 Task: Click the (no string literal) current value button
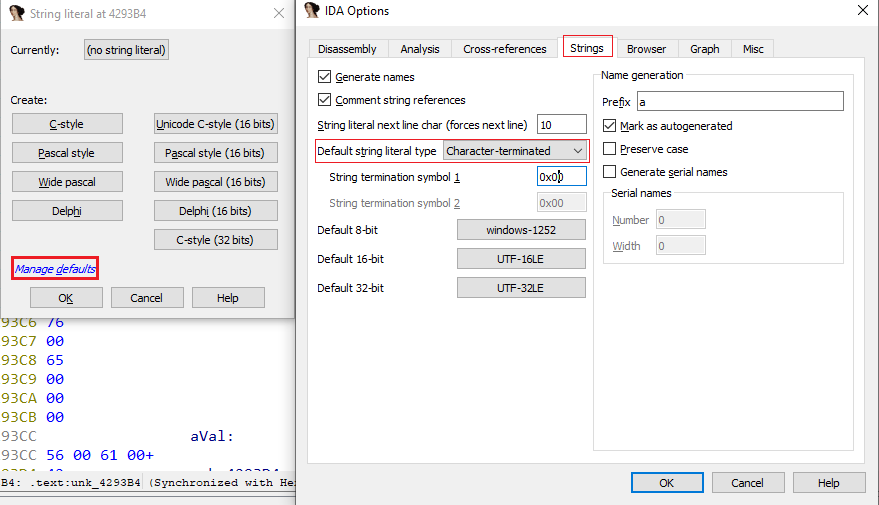click(126, 50)
